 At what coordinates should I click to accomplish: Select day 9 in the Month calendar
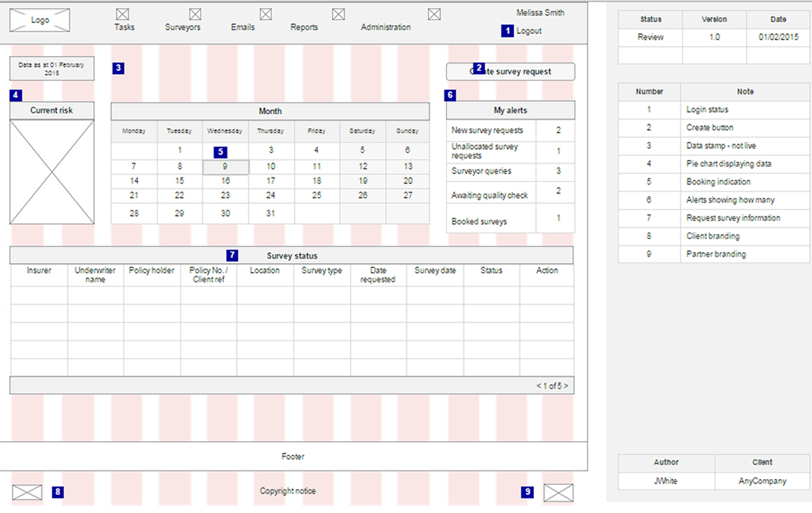(x=226, y=167)
